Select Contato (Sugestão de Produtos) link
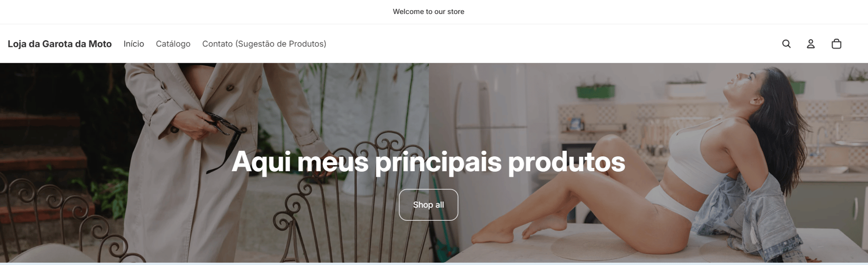 point(264,44)
